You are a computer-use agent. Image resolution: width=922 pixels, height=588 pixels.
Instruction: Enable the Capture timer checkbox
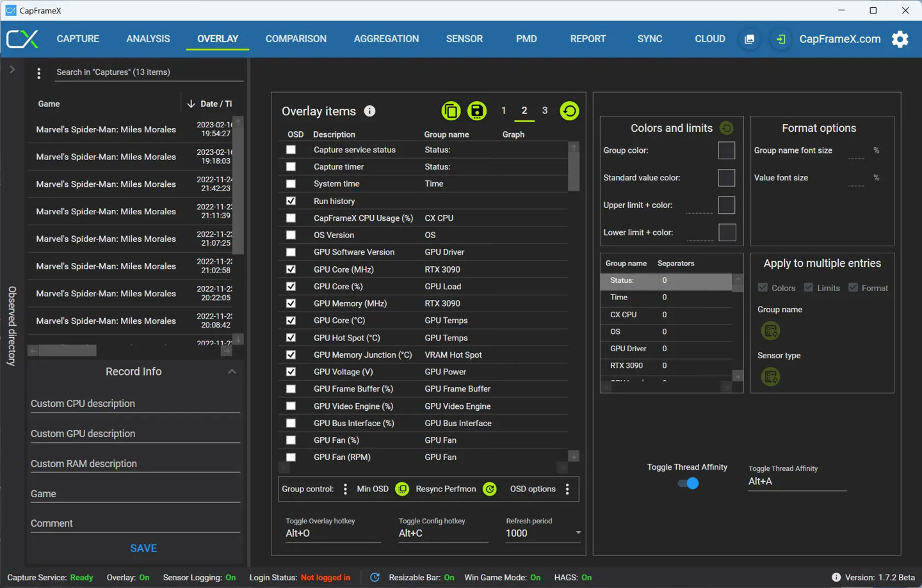(x=291, y=167)
